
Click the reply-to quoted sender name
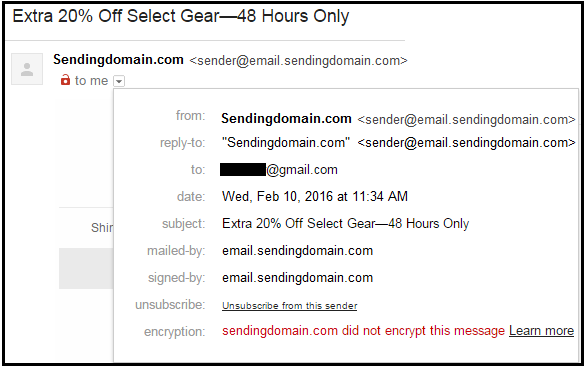[x=286, y=143]
